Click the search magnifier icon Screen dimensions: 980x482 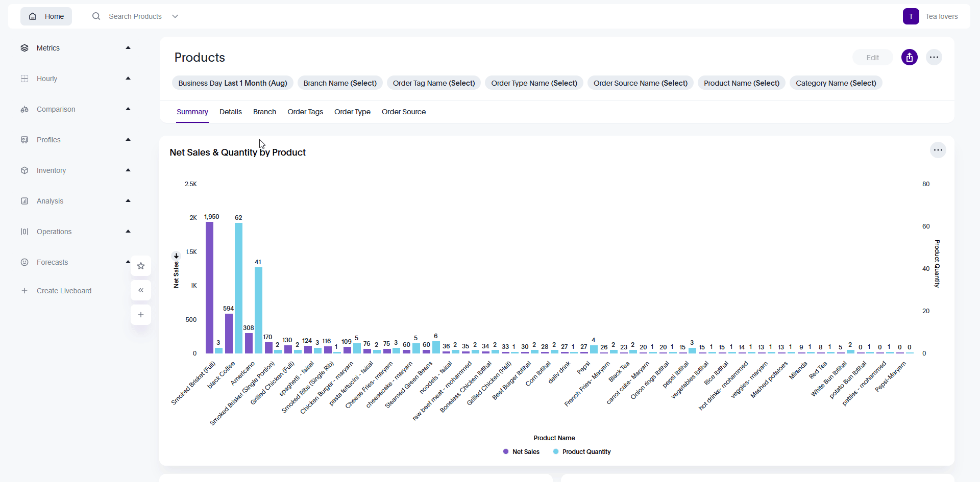click(x=96, y=16)
